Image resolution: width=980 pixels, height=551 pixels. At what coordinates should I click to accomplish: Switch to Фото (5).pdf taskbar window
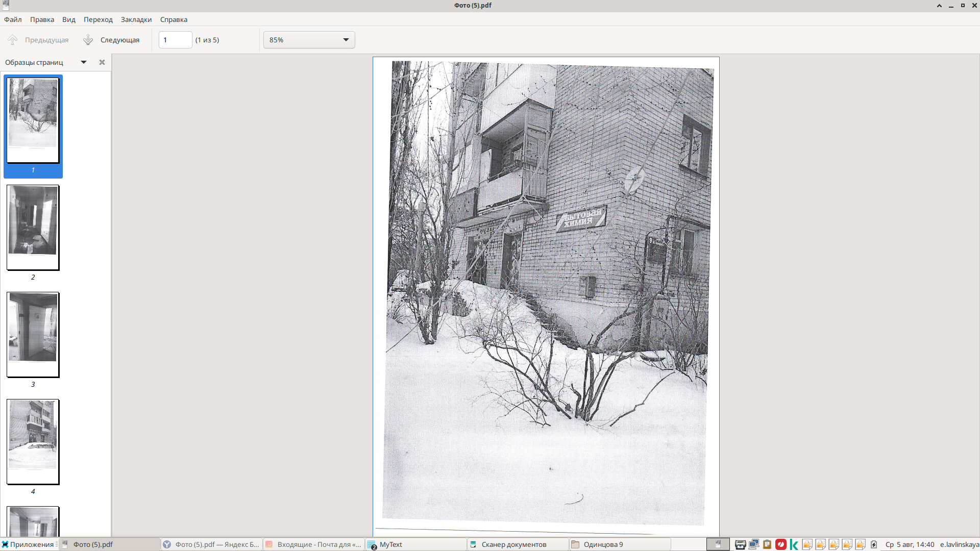[110, 544]
